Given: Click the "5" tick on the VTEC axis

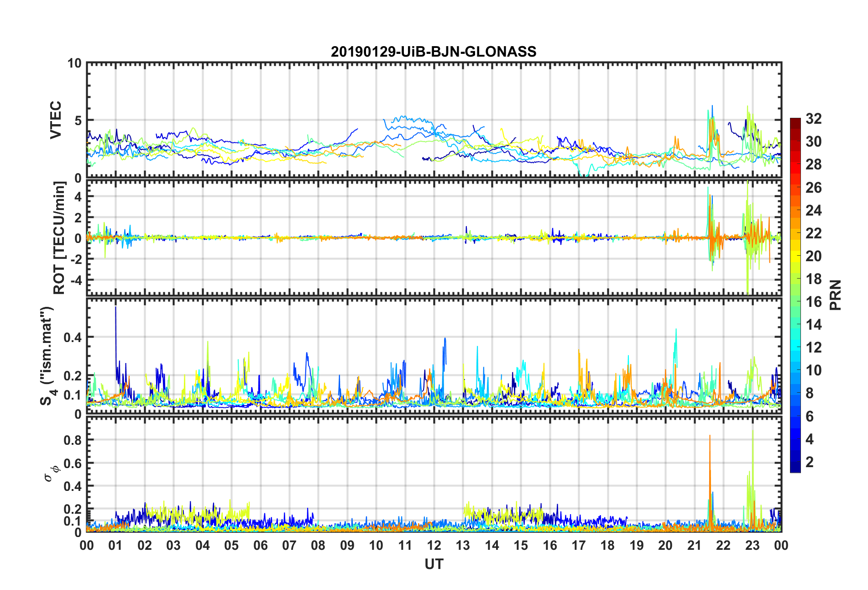Looking at the screenshot, I should click(x=78, y=121).
